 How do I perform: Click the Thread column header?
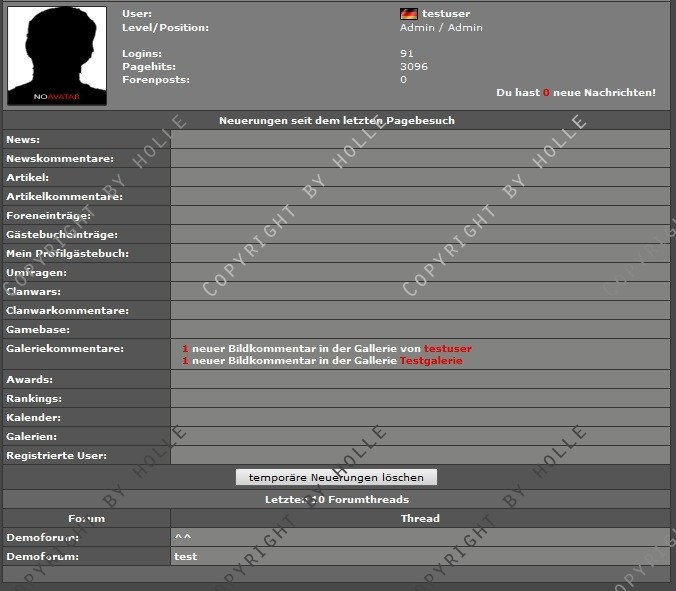420,518
